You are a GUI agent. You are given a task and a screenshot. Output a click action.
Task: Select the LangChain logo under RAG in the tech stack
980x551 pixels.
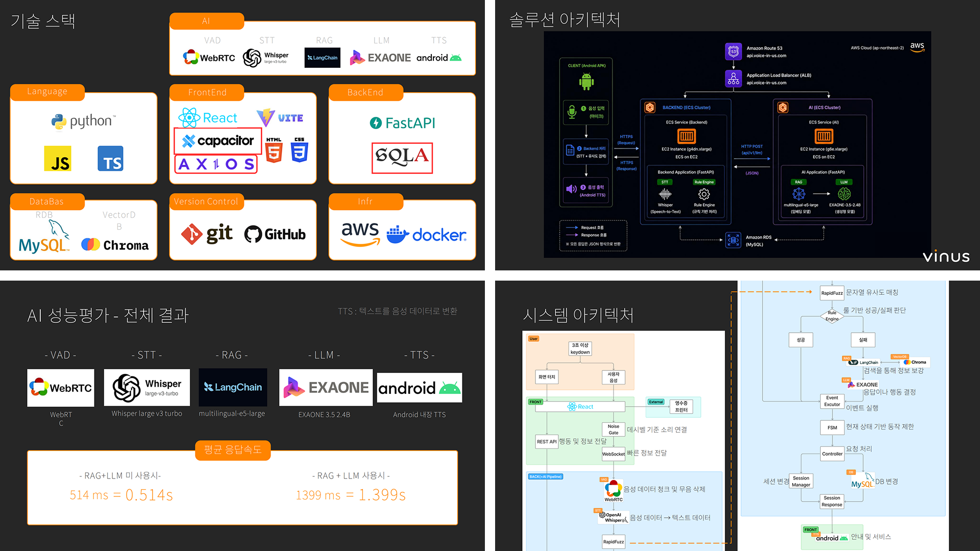323,58
